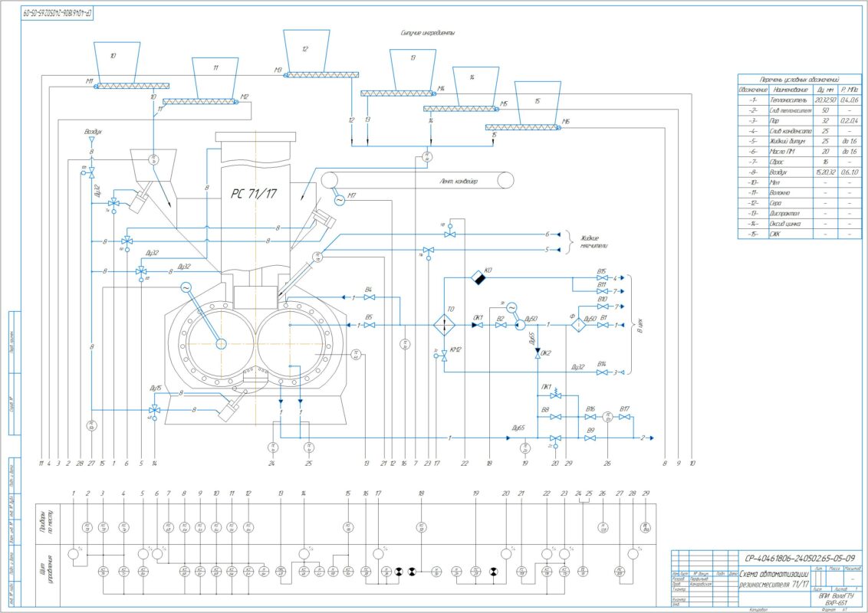Select valve symbol labeled В11

(x=602, y=291)
